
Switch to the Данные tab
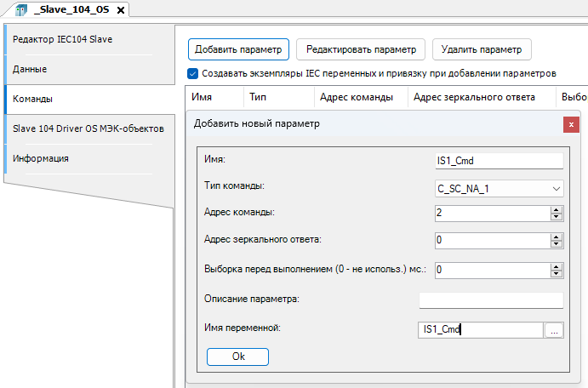click(x=30, y=68)
